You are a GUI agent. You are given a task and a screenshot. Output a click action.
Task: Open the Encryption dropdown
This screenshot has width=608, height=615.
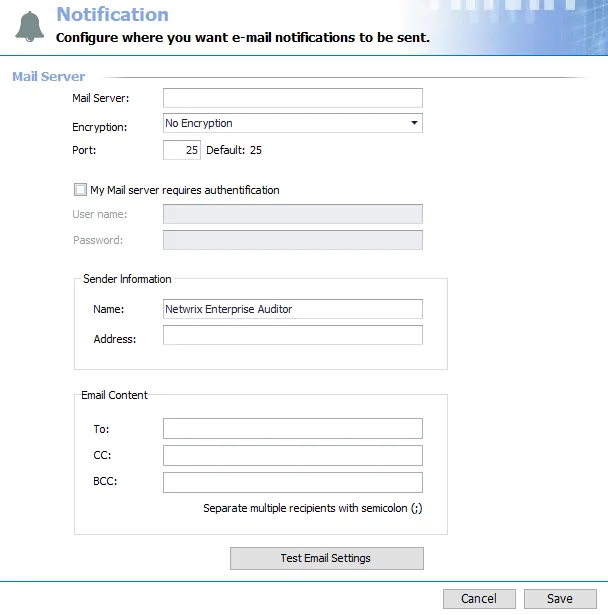tap(293, 123)
